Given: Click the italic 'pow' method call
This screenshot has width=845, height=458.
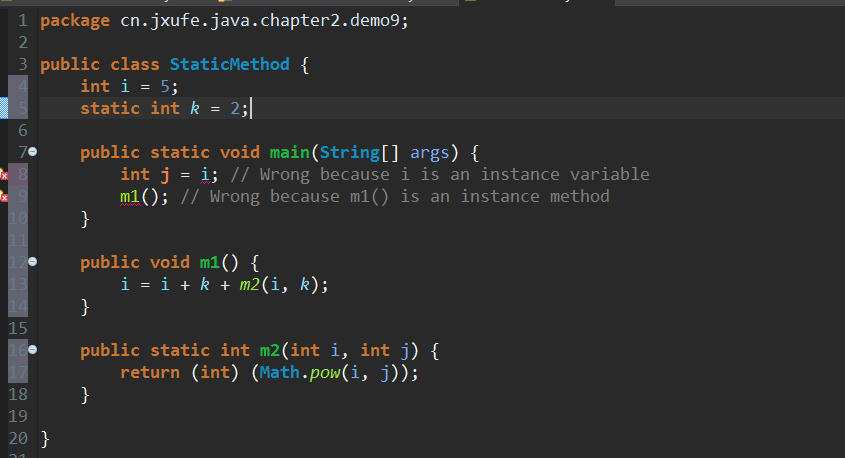Looking at the screenshot, I should 325,373.
